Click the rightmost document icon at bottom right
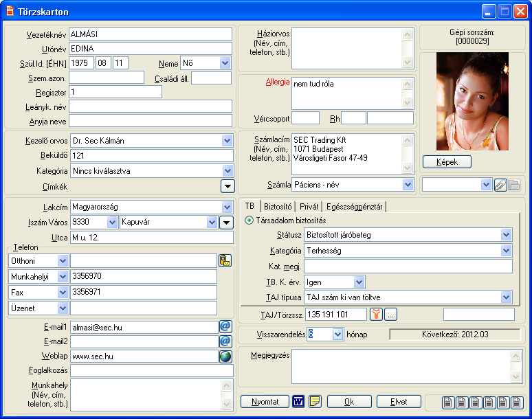 click(x=517, y=403)
